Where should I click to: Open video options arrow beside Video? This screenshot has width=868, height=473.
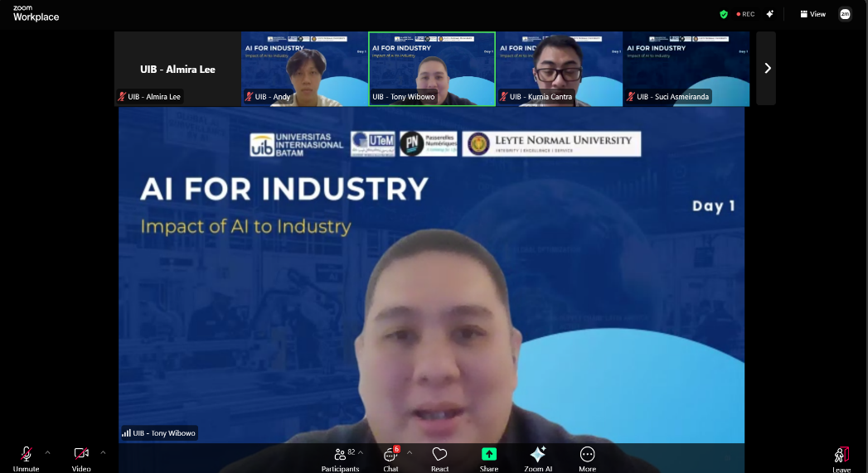point(103,452)
